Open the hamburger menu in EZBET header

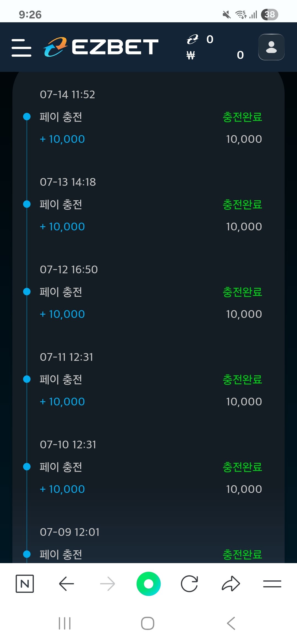(x=21, y=48)
